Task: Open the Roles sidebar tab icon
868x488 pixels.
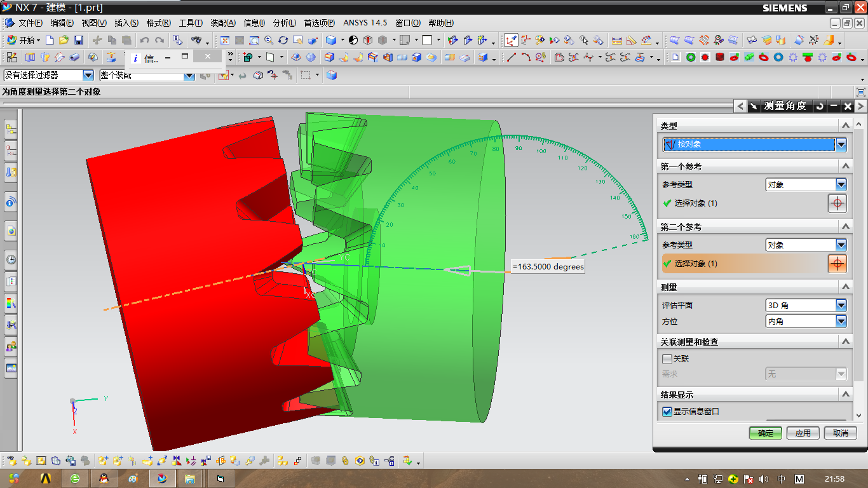Action: (x=11, y=346)
